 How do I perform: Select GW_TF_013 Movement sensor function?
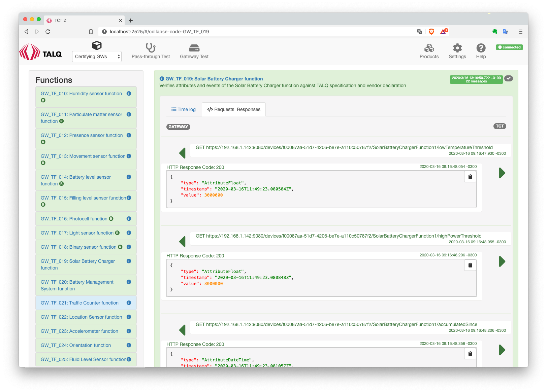click(x=83, y=156)
